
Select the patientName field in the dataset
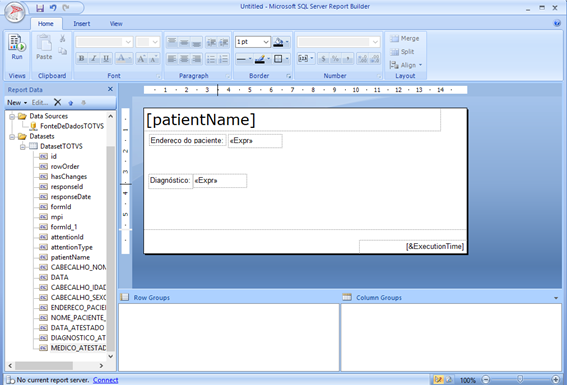70,257
